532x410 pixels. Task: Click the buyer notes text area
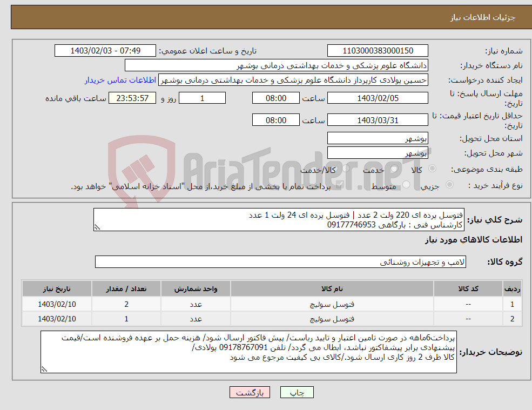[248, 352]
